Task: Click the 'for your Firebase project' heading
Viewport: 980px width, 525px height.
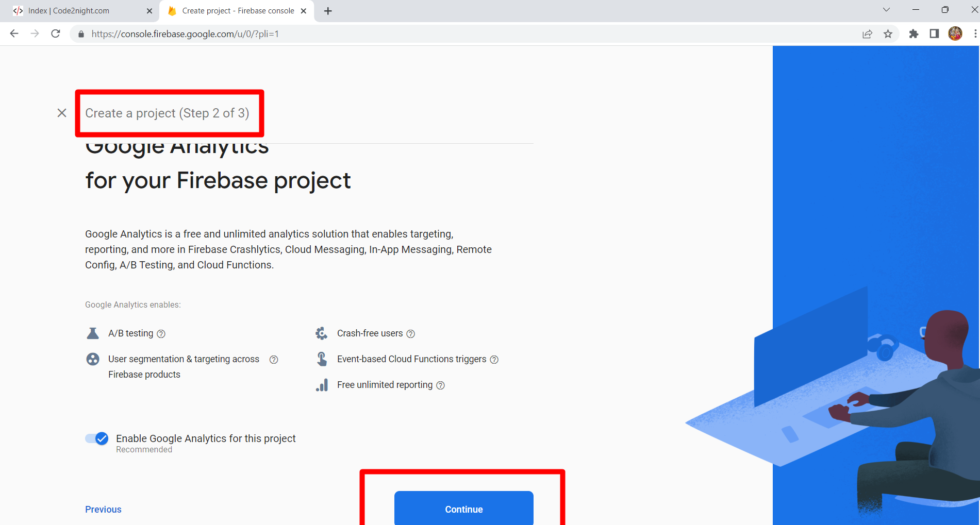Action: [x=218, y=181]
